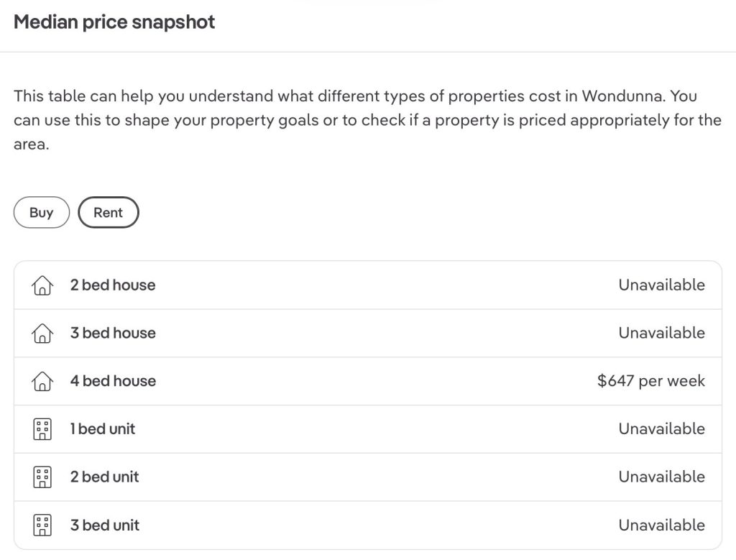Image resolution: width=736 pixels, height=560 pixels.
Task: Select the 3 bed unit row label
Action: [x=105, y=525]
